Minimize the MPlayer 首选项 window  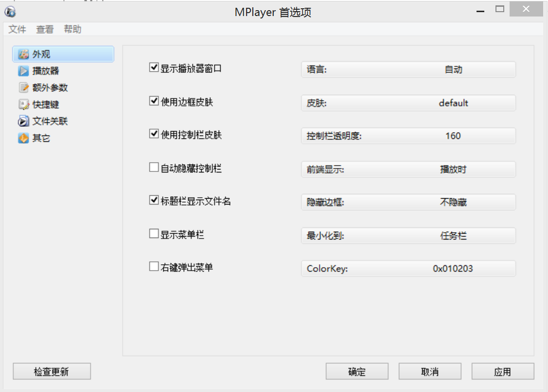[x=480, y=11]
